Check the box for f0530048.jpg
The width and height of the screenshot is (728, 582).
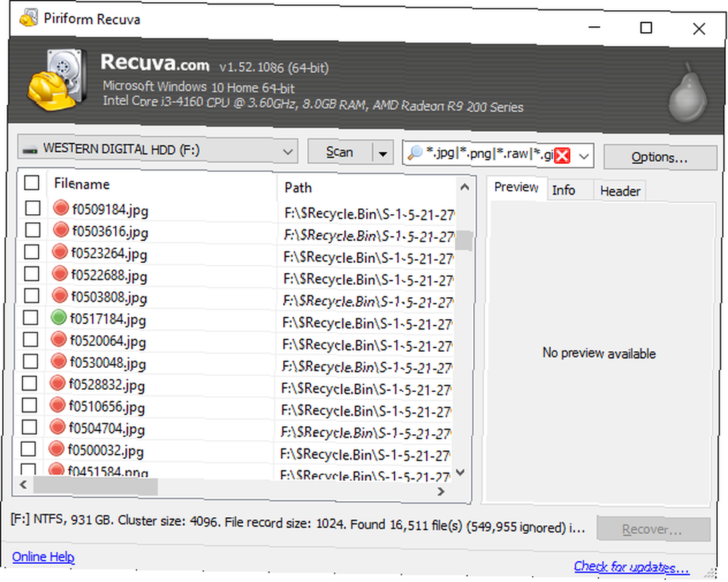click(31, 361)
